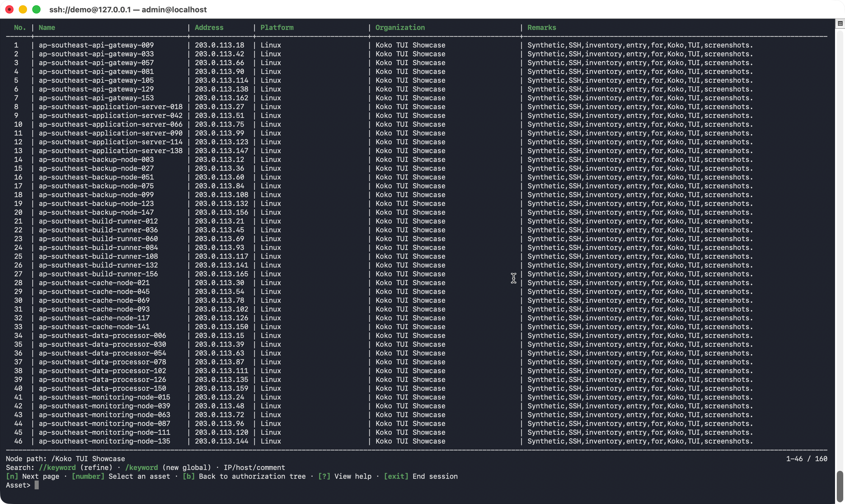Click the [?] View help hint
The width and height of the screenshot is (845, 504).
pos(345,476)
